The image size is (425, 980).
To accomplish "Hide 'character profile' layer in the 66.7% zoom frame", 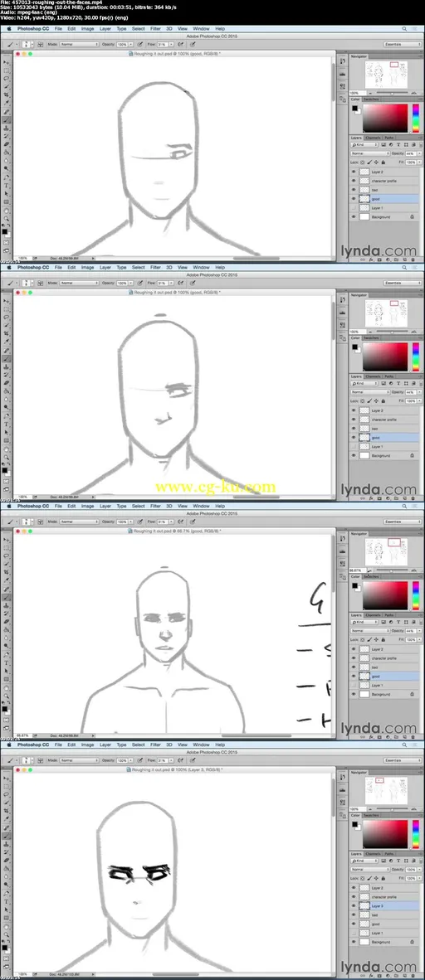I will pos(354,658).
